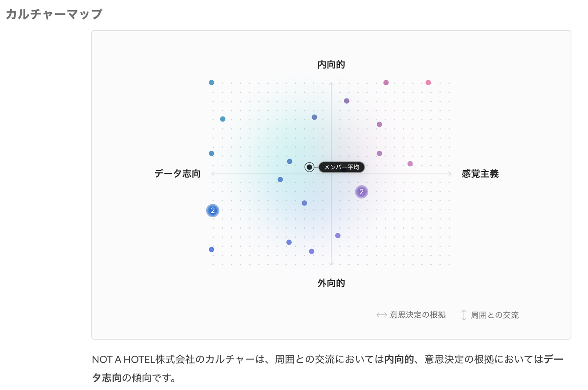This screenshot has height=390, width=588.
Task: Click the データ志向 axis label on left
Action: point(178,174)
